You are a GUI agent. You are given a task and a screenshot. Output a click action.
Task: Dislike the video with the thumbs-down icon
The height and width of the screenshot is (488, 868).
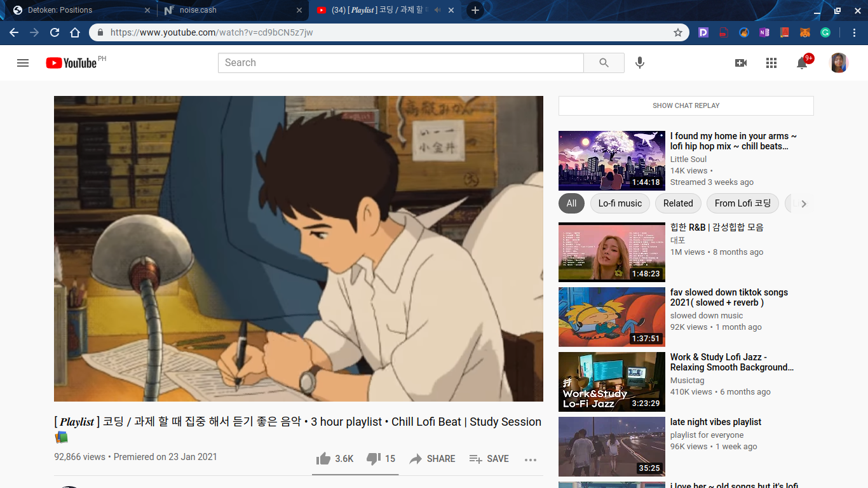pos(374,459)
